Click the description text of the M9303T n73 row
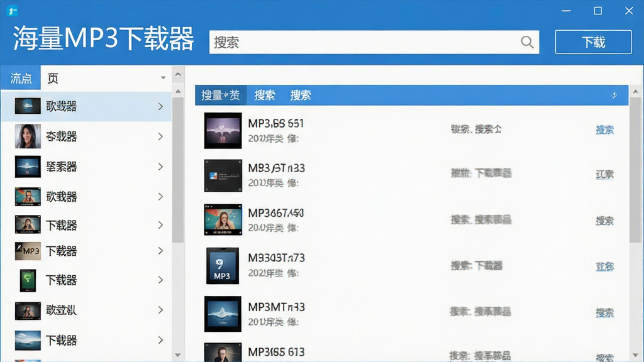Viewport: 644px width, 362px height. [x=477, y=266]
